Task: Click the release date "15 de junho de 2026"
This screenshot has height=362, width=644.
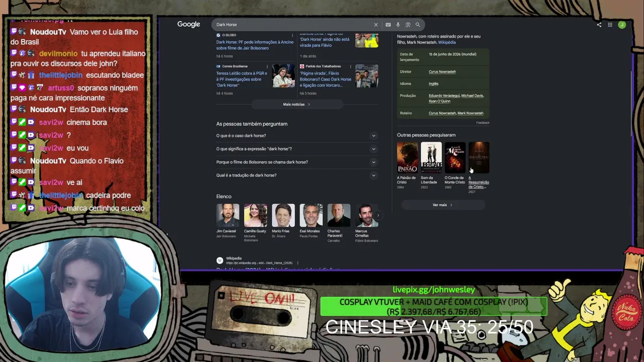Action: (452, 54)
